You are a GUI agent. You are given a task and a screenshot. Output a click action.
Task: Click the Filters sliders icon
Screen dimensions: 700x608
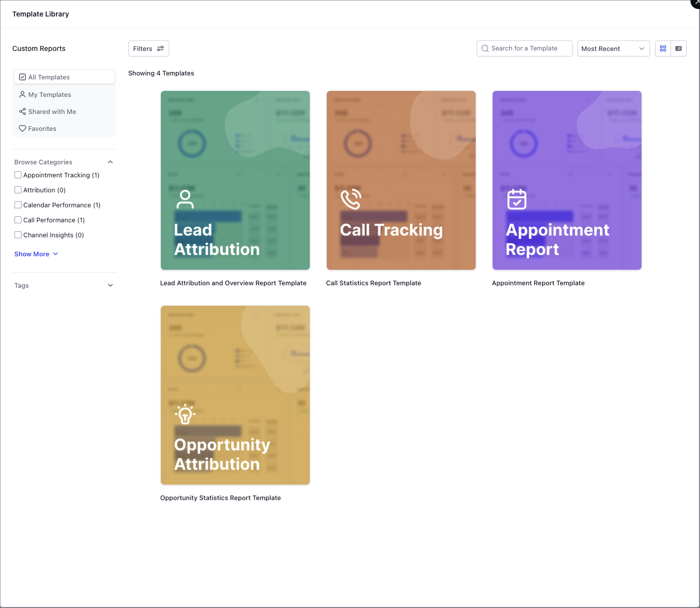click(160, 48)
